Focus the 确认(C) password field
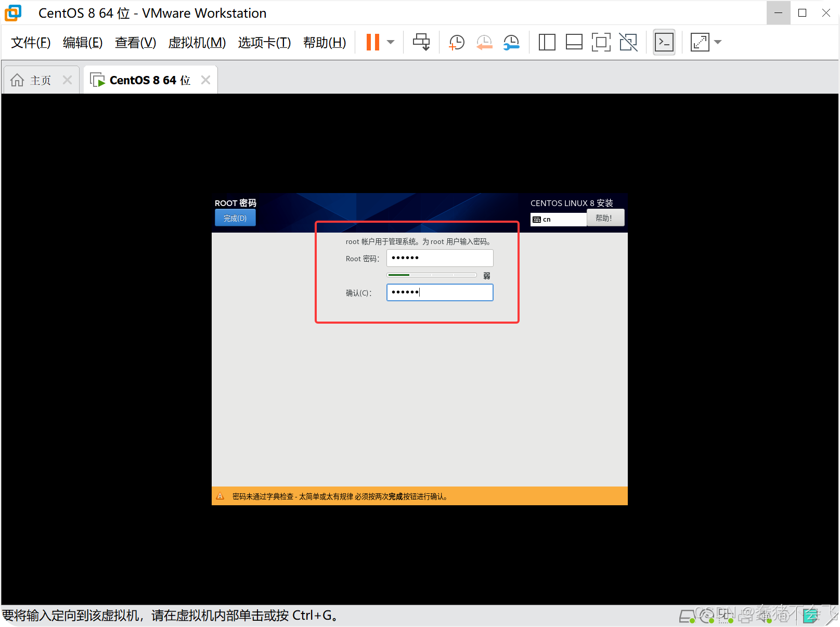Viewport: 840px width, 627px height. point(440,292)
